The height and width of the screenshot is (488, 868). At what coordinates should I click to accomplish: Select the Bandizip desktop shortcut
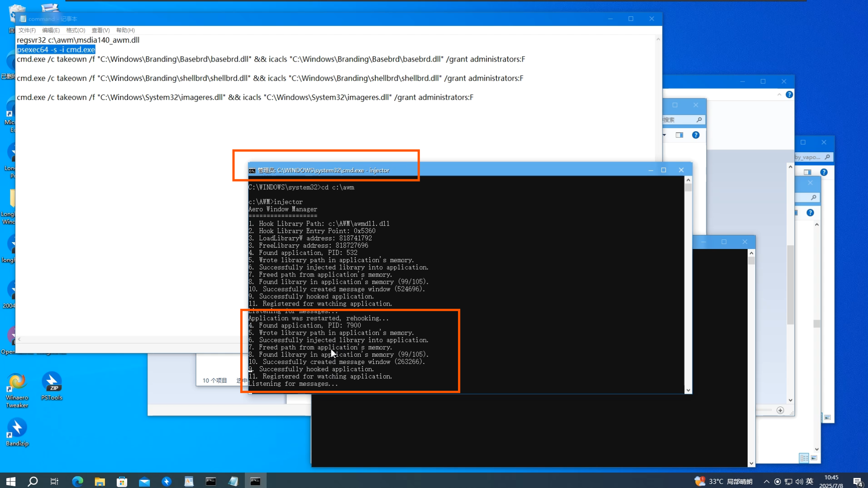pyautogui.click(x=17, y=432)
